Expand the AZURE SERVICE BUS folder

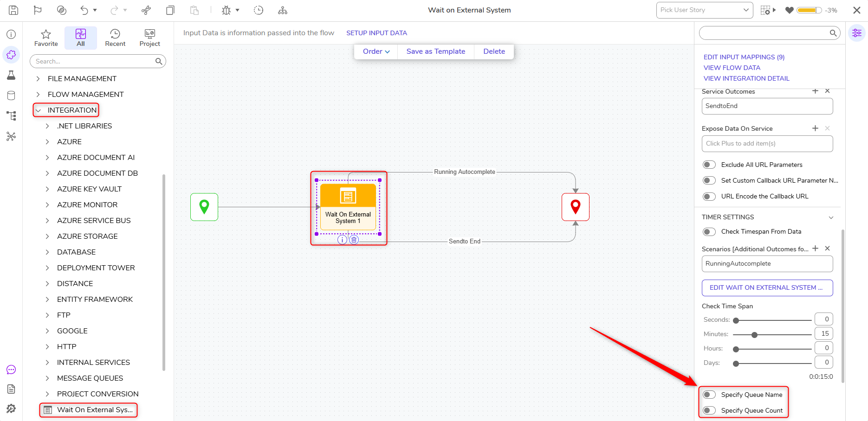point(47,221)
